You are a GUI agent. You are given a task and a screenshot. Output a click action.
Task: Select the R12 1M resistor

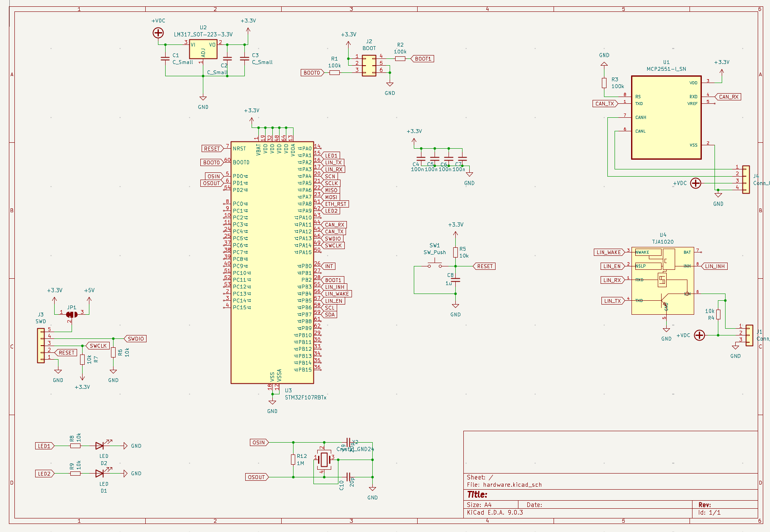(293, 460)
